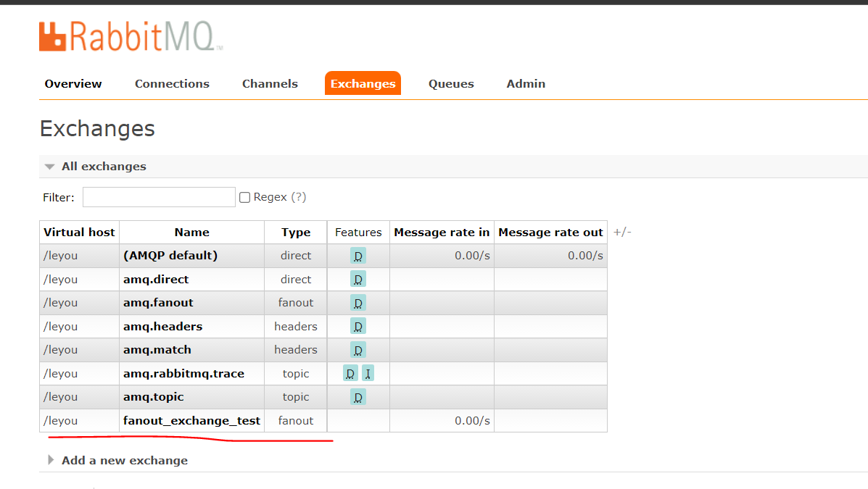Open the amq.match exchange
Screen dimensions: 868x489
tap(157, 350)
